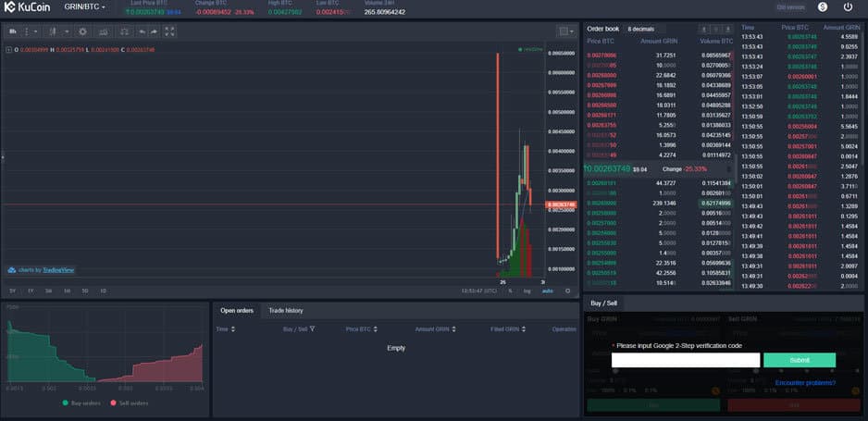Select the candlestick chart style icon
The width and height of the screenshot is (868, 421).
coord(53,31)
